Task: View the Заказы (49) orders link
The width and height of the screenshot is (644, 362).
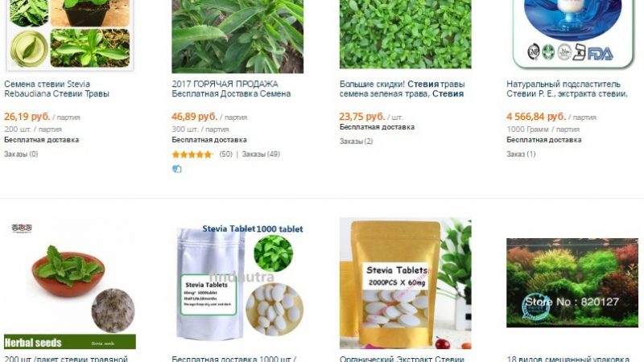Action: tap(261, 154)
